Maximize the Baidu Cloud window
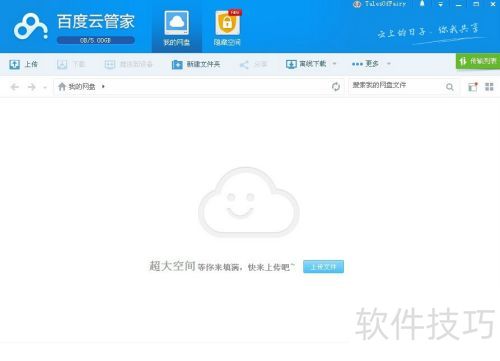The image size is (500, 361). click(476, 4)
